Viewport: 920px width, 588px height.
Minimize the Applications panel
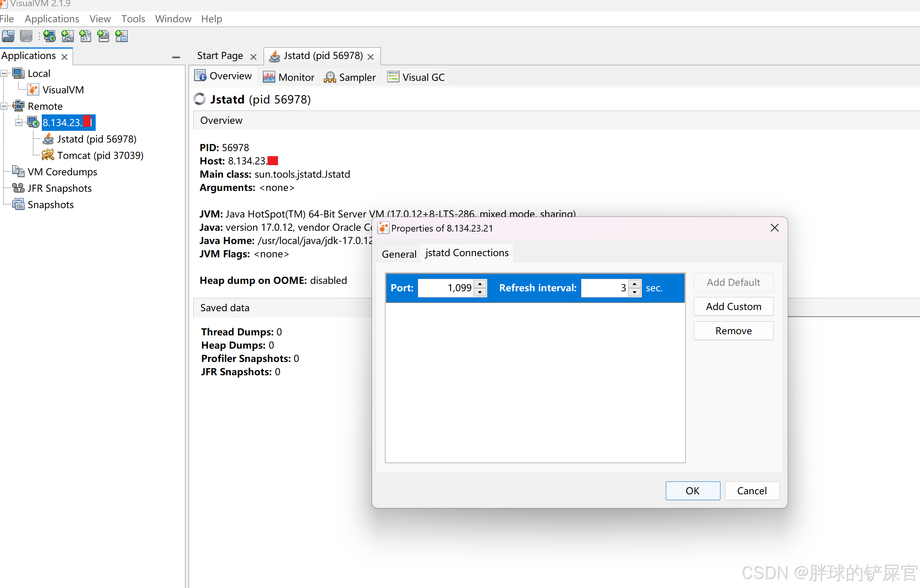click(x=176, y=57)
